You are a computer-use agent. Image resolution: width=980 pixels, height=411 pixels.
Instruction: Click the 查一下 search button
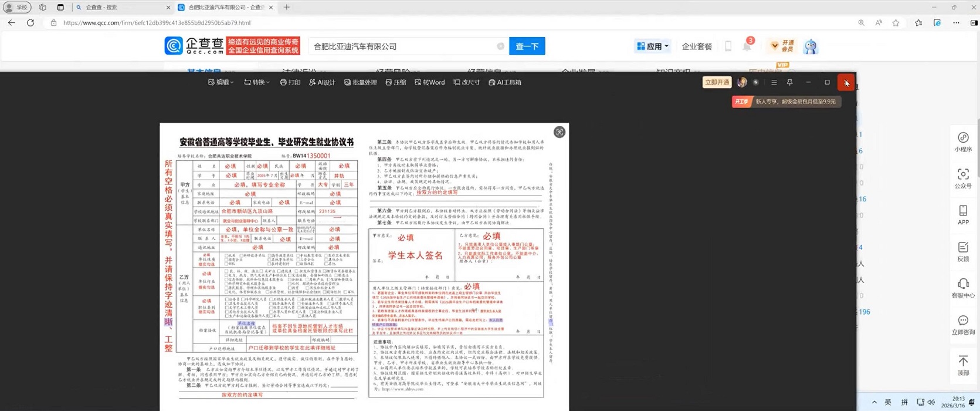pyautogui.click(x=527, y=46)
